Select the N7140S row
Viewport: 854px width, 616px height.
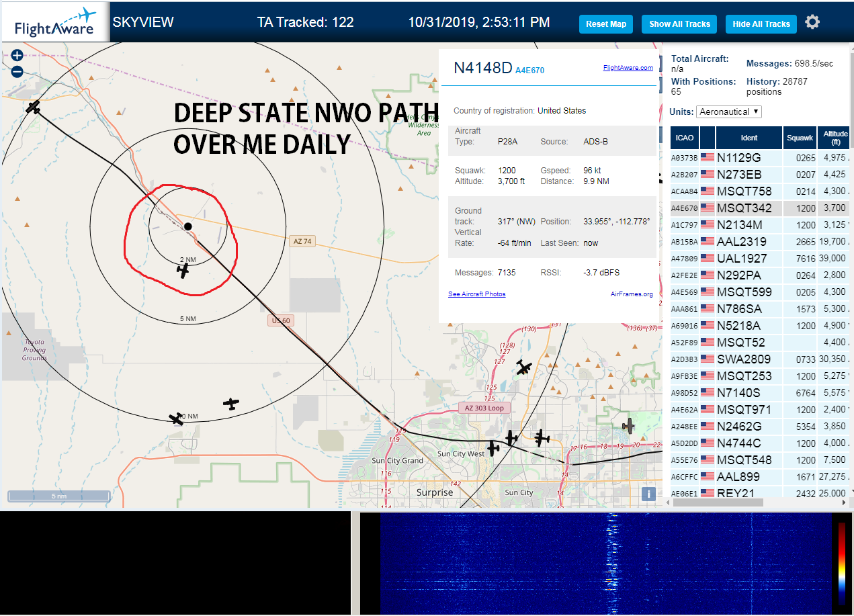(x=760, y=392)
